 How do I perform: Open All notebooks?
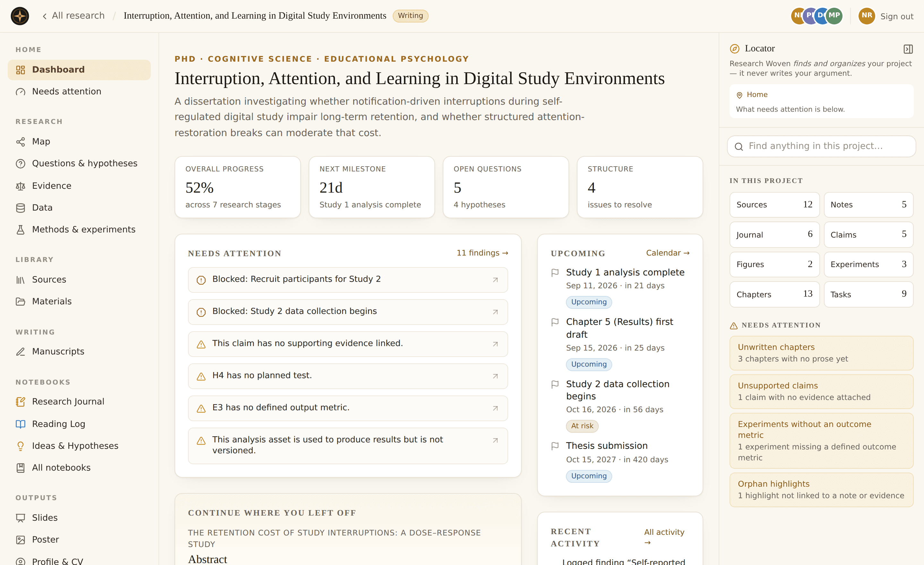(x=79, y=467)
